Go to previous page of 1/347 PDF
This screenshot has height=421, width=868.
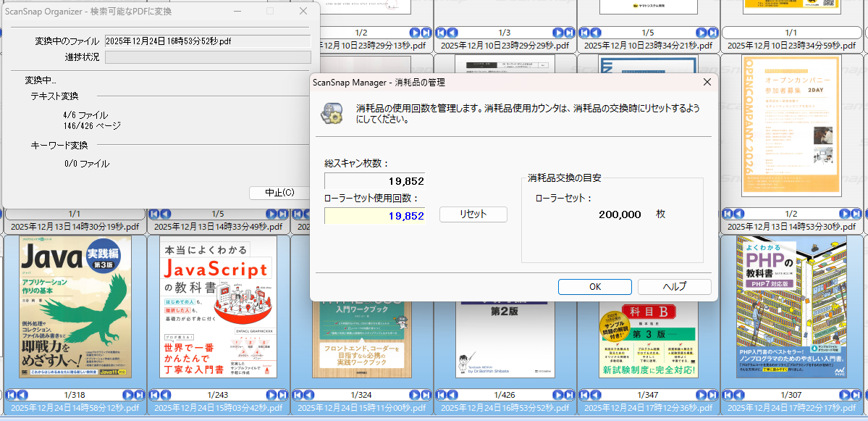point(596,395)
